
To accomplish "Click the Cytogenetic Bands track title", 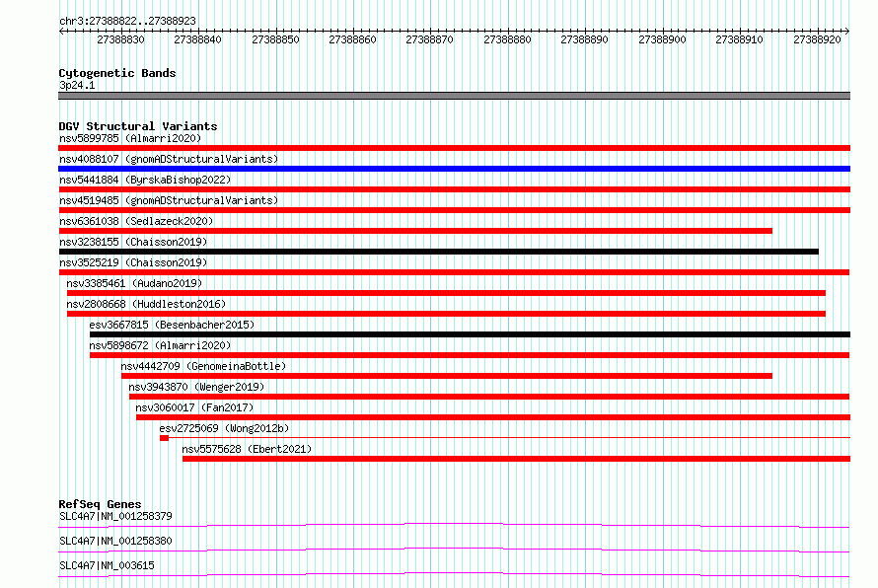I will click(x=117, y=73).
